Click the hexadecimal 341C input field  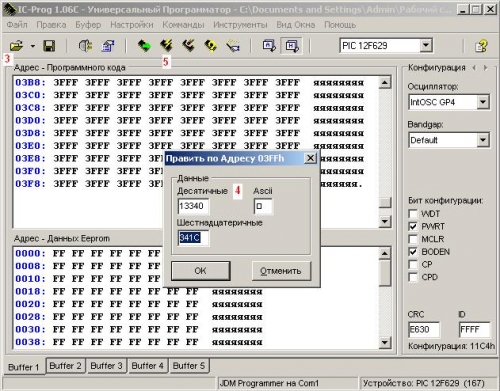(193, 237)
